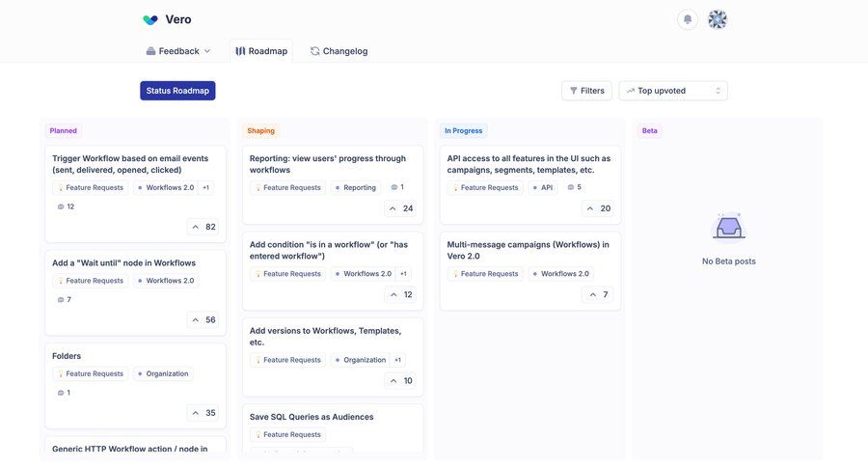Open the 'Add a Wait until node' post
The width and height of the screenshot is (868, 467).
pos(123,263)
